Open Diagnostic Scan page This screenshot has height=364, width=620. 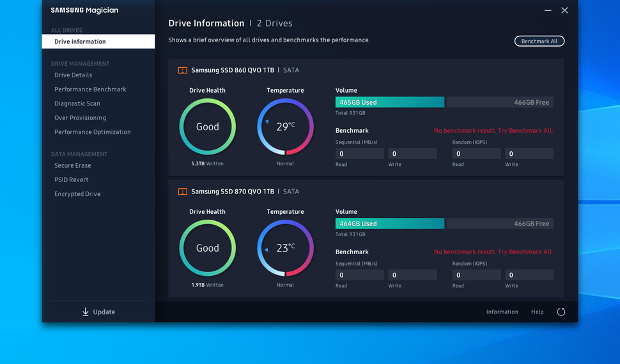(x=77, y=103)
